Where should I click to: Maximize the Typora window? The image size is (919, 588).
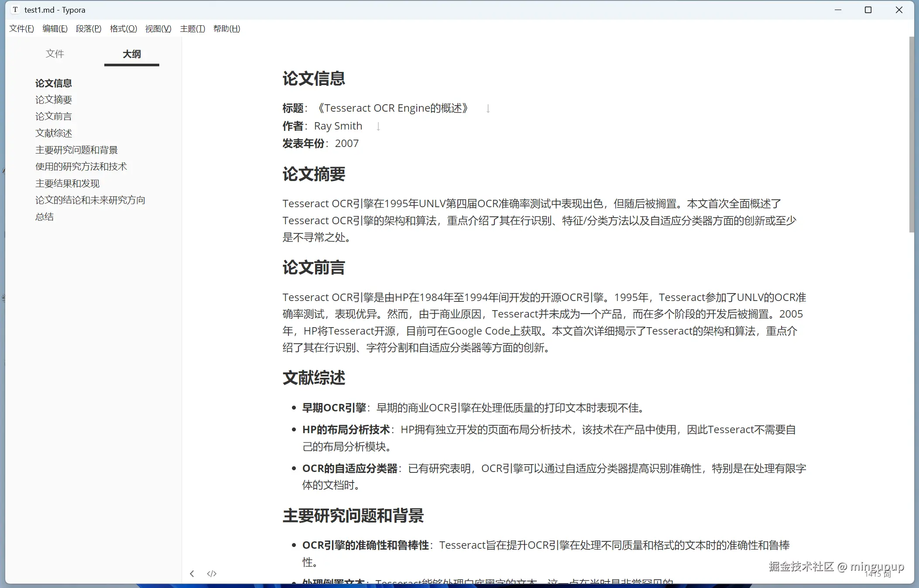(x=868, y=10)
